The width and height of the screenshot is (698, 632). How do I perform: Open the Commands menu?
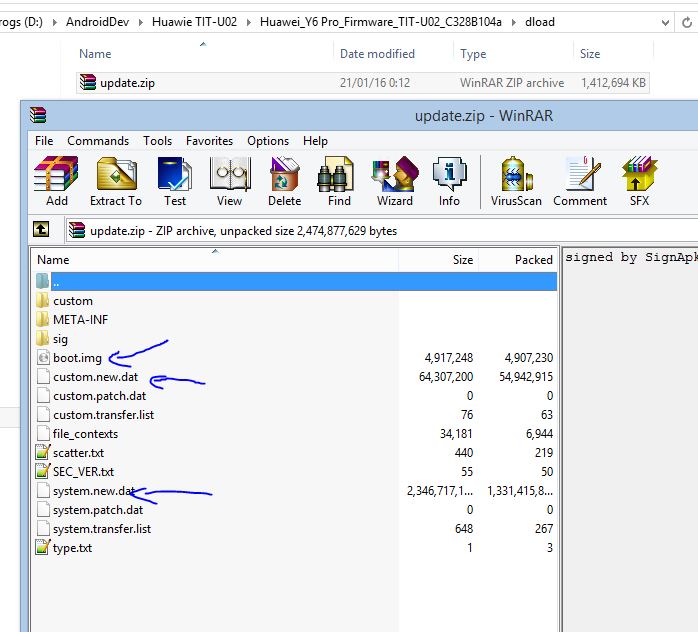tap(98, 141)
